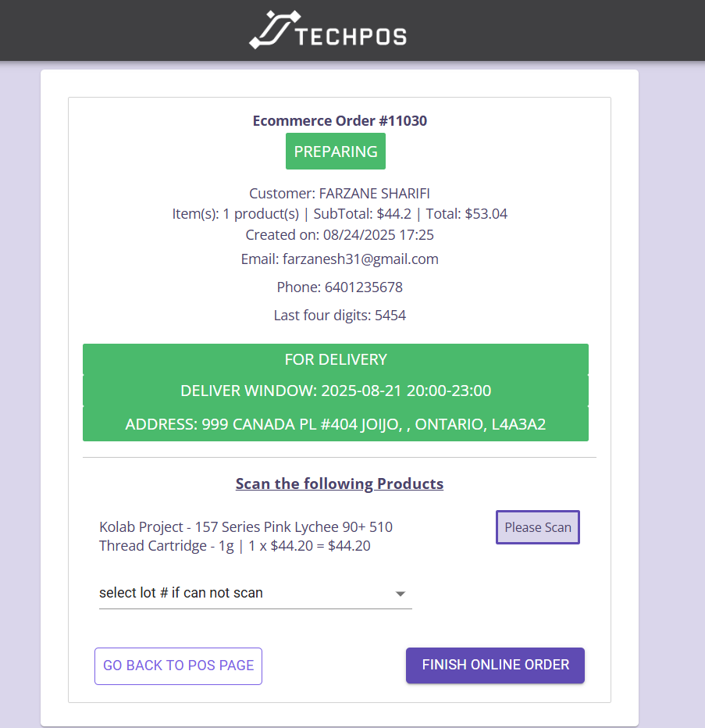Select lot # if can not scan field
The image size is (705, 728).
coord(255,594)
